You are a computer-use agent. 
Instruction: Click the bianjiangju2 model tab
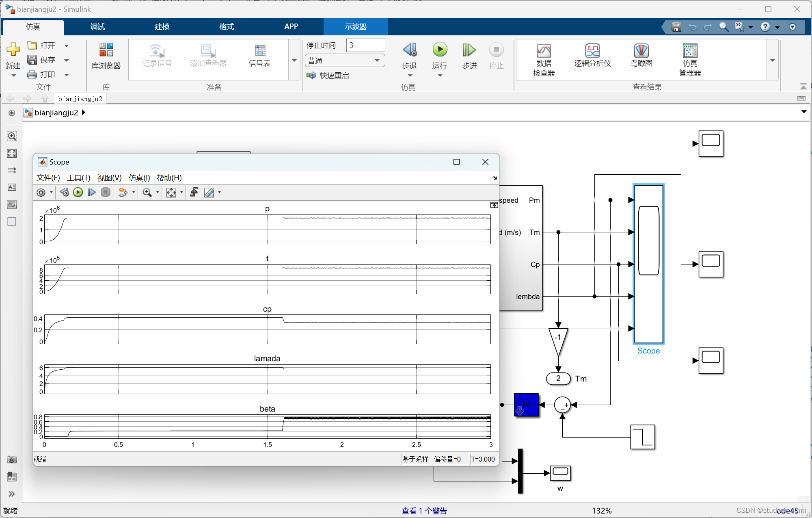(80, 99)
